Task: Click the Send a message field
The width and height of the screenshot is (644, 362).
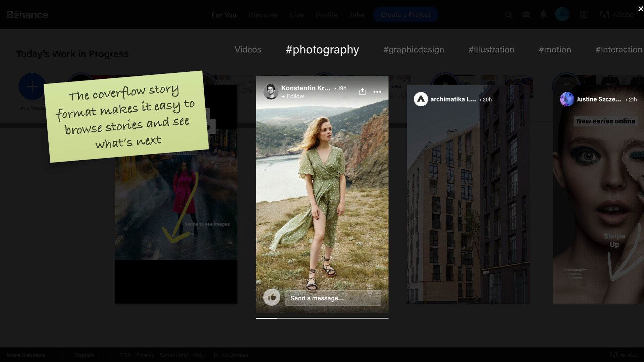Action: [333, 298]
